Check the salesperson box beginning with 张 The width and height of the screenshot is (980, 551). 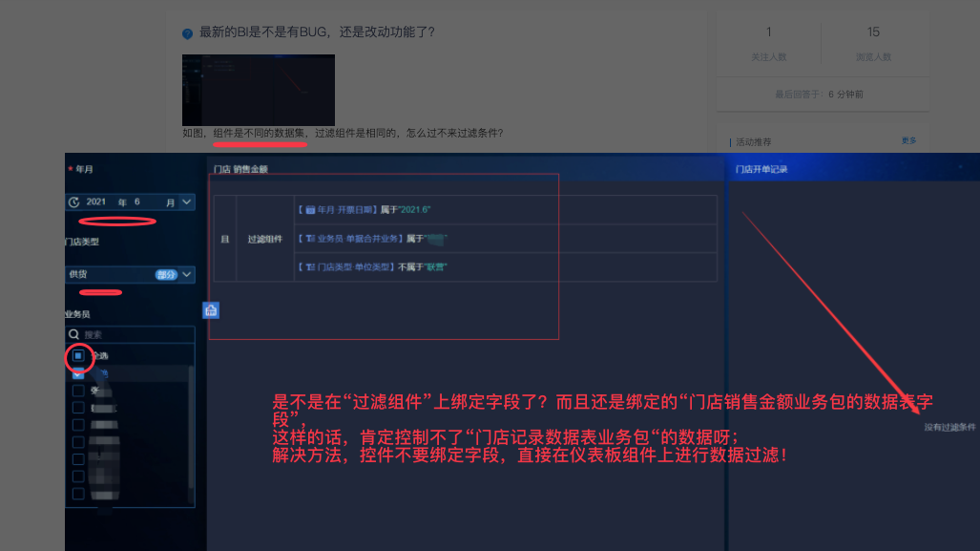coord(78,391)
